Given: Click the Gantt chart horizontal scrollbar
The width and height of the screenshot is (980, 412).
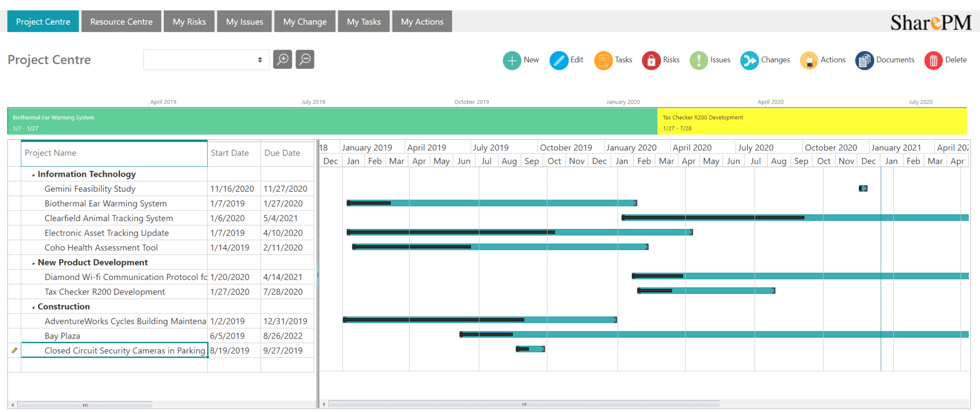Looking at the screenshot, I should pos(524,404).
